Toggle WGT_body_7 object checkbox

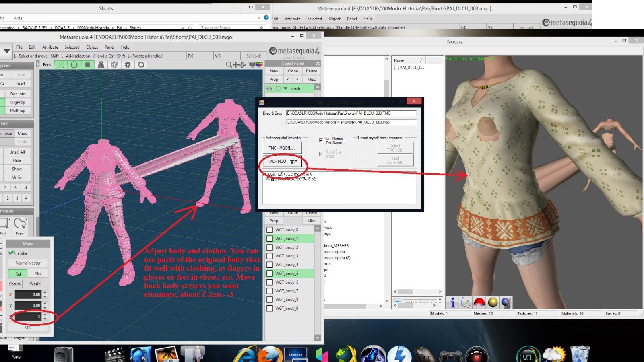270,291
